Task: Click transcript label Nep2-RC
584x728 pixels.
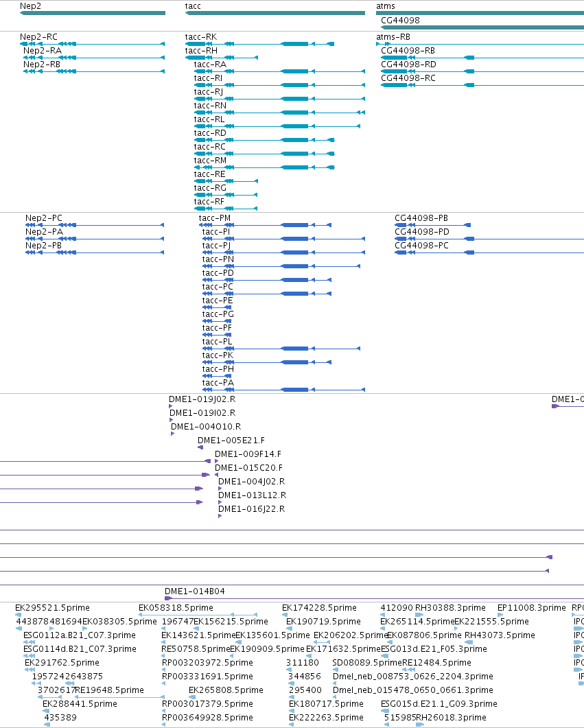Action: [38, 36]
